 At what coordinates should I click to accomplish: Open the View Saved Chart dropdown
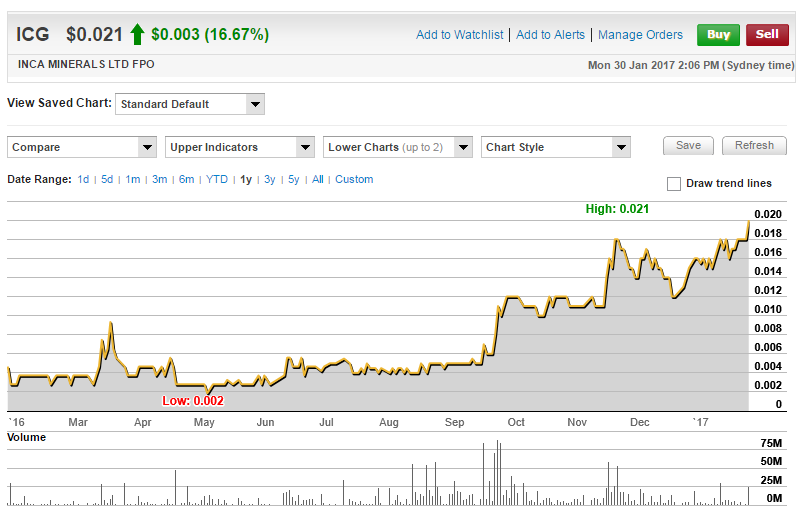(x=190, y=104)
